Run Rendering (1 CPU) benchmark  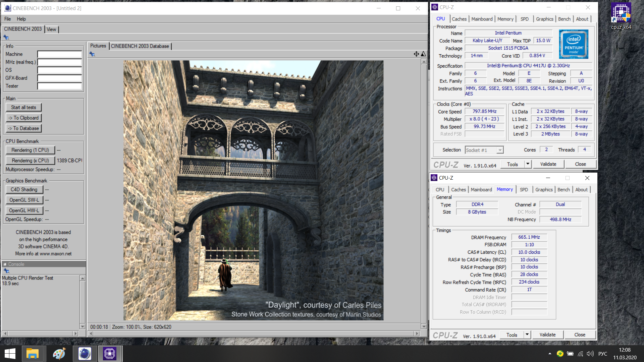(30, 150)
